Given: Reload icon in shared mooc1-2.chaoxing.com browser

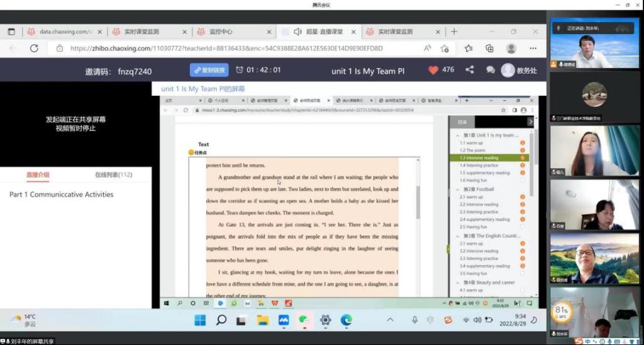Looking at the screenshot, I should coord(186,110).
